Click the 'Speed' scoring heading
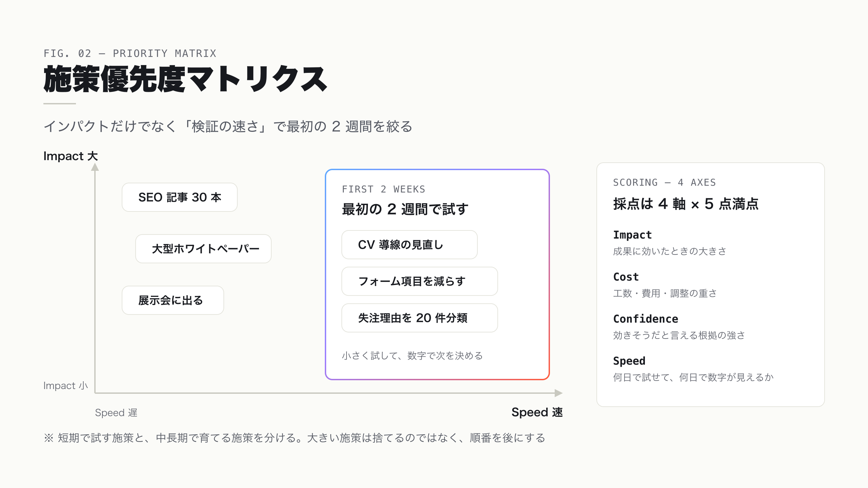868x488 pixels. tap(629, 361)
